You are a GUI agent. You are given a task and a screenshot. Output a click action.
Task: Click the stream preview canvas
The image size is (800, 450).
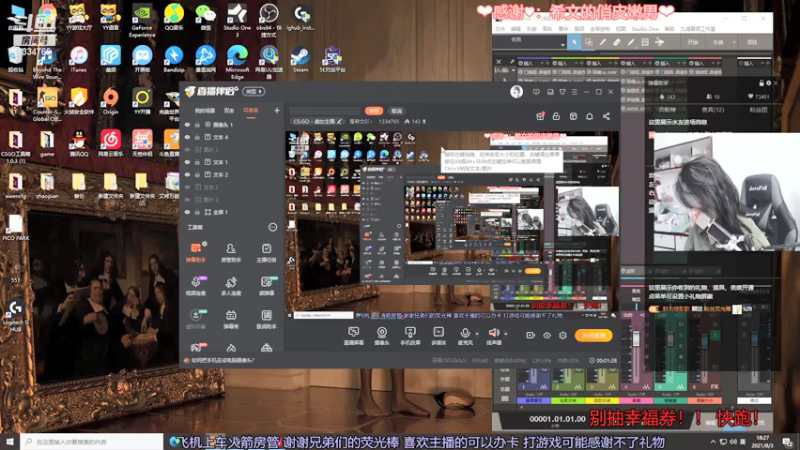pos(452,225)
